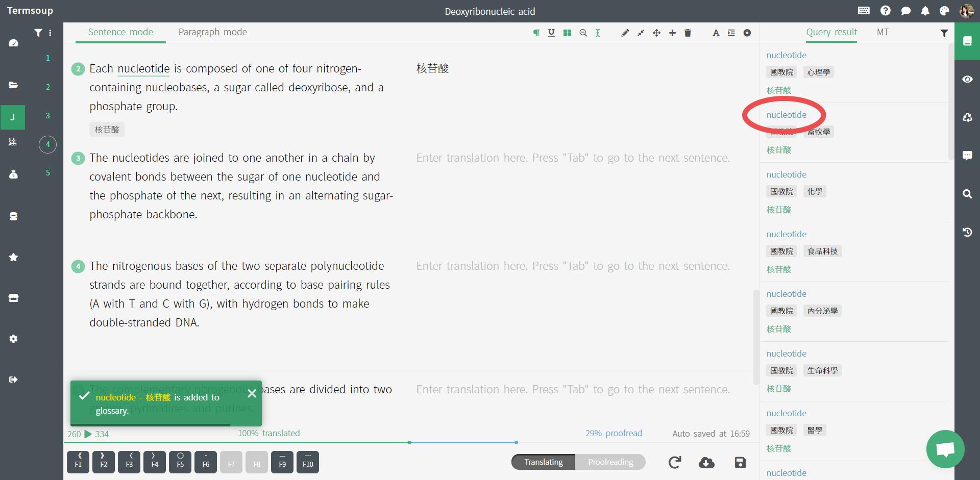Toggle the underline U icon
The image size is (980, 480).
551,33
